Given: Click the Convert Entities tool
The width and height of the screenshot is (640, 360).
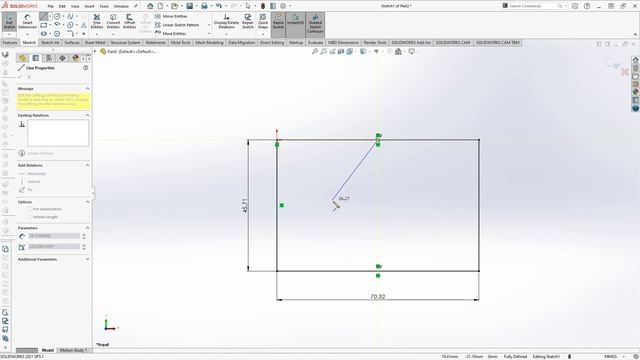Looking at the screenshot, I should coord(113,21).
